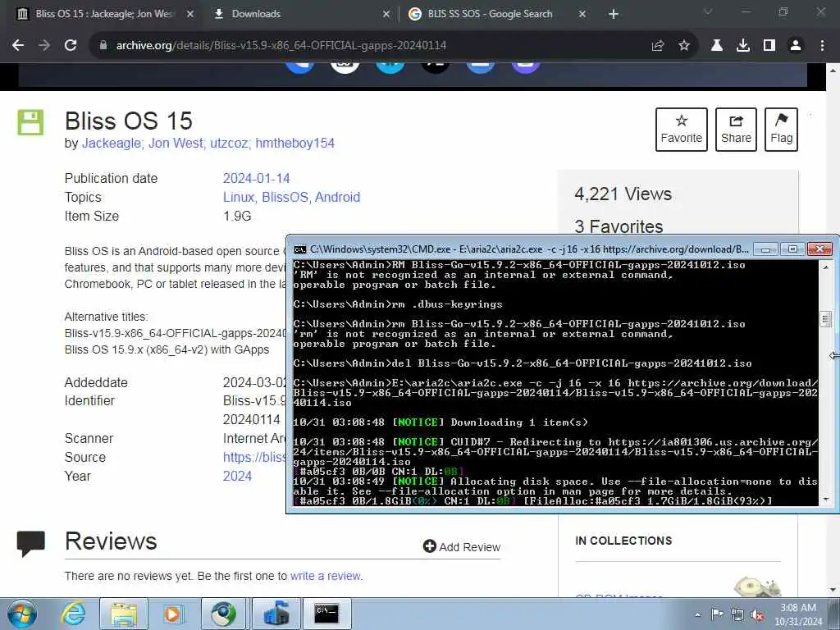Viewport: 840px width, 630px height.
Task: Flag this archive item
Action: click(x=781, y=129)
